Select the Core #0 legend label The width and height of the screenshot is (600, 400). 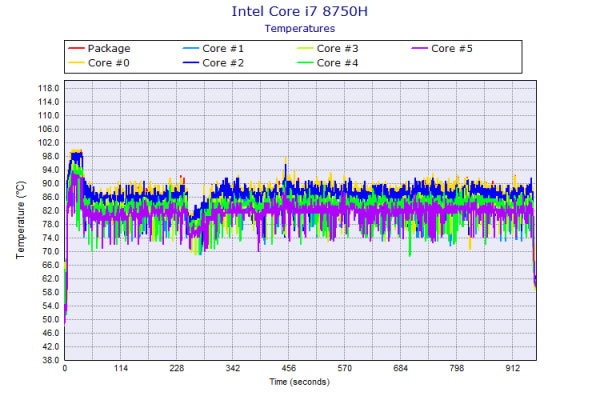[109, 63]
